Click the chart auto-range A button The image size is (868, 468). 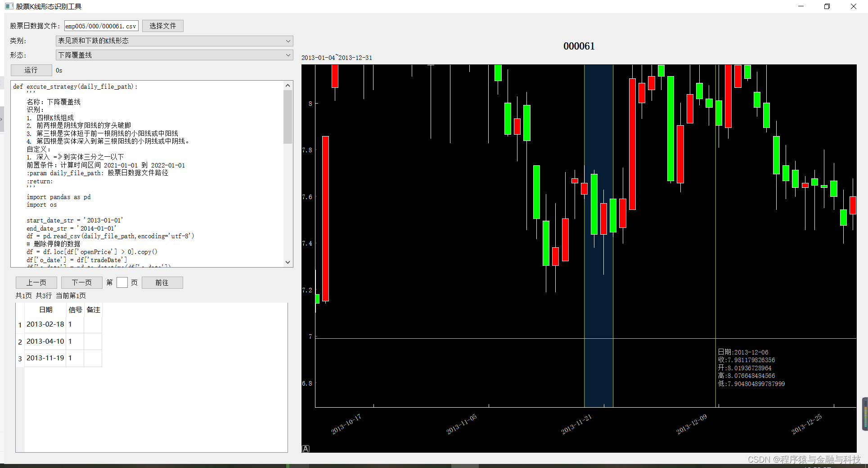[306, 449]
